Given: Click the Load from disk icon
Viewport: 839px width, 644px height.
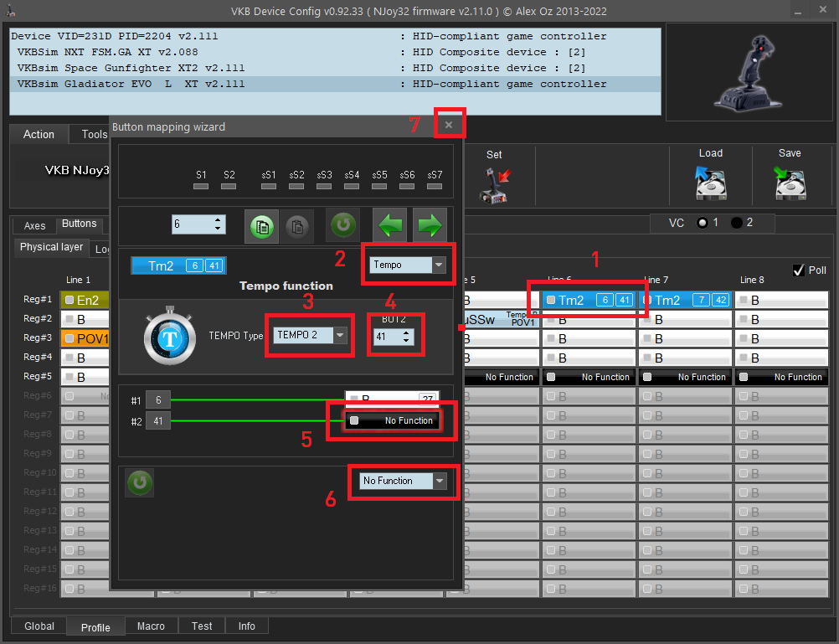Looking at the screenshot, I should (710, 183).
